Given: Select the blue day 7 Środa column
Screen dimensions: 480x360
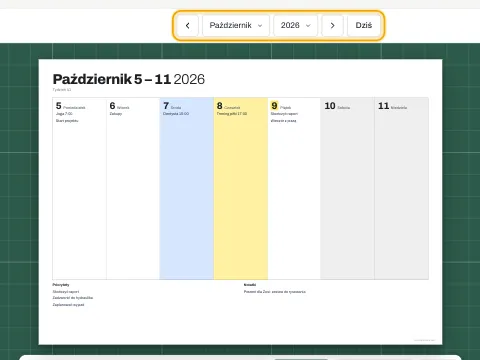Looking at the screenshot, I should 187,188.
